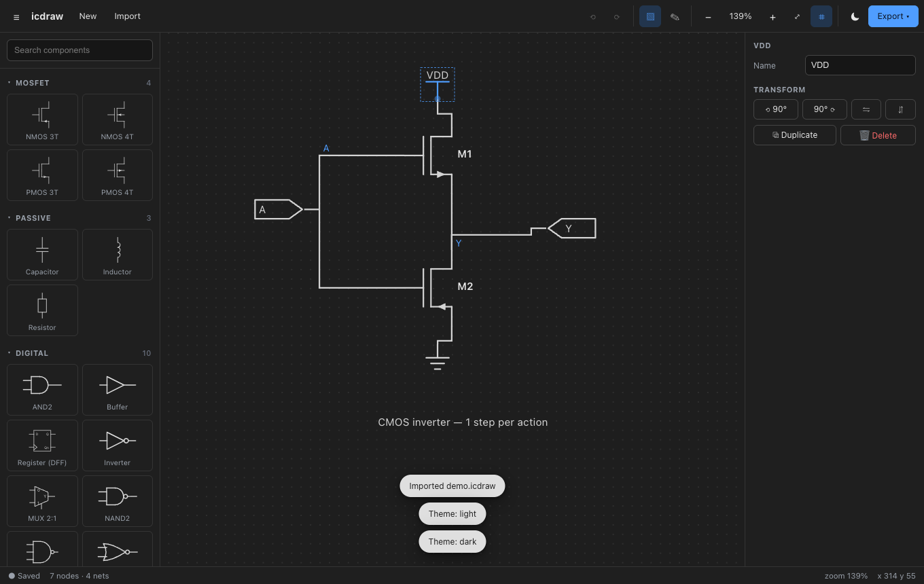The image size is (924, 584).
Task: Click New in the top bar
Action: [x=88, y=16]
